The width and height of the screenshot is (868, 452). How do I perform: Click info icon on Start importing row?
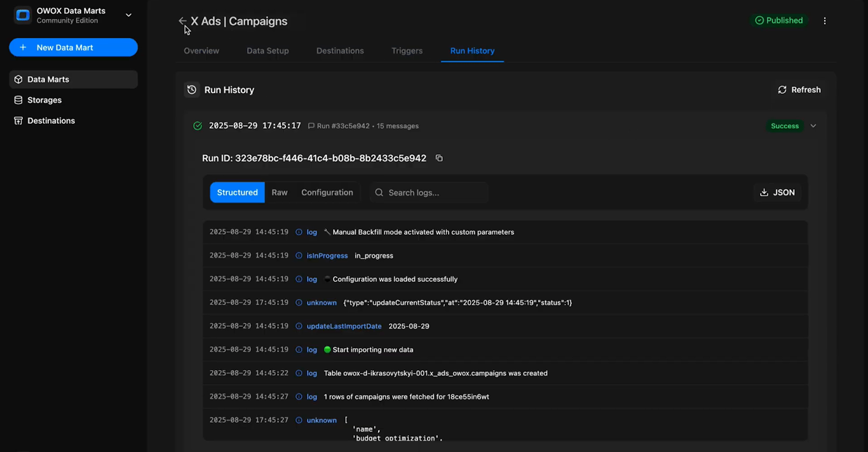pos(299,350)
